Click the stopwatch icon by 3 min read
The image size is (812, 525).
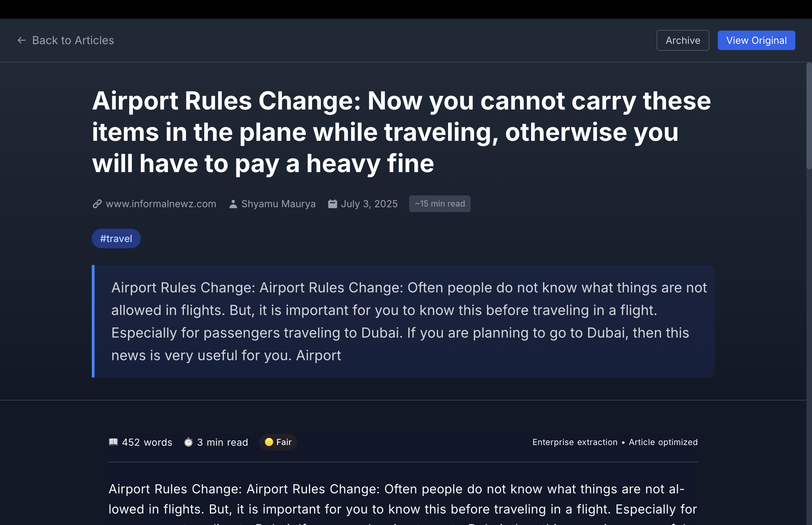pyautogui.click(x=188, y=442)
